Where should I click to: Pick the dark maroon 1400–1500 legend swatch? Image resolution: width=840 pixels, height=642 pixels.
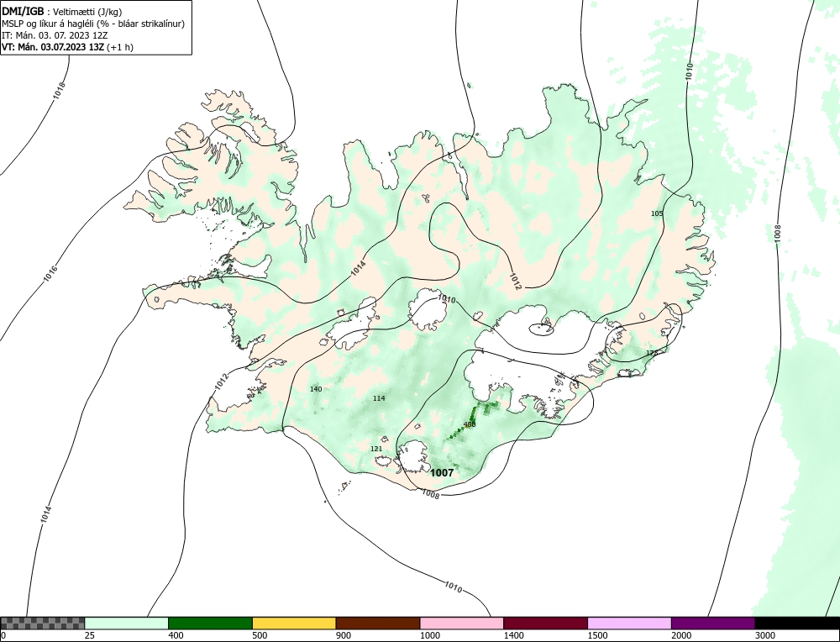[545, 624]
